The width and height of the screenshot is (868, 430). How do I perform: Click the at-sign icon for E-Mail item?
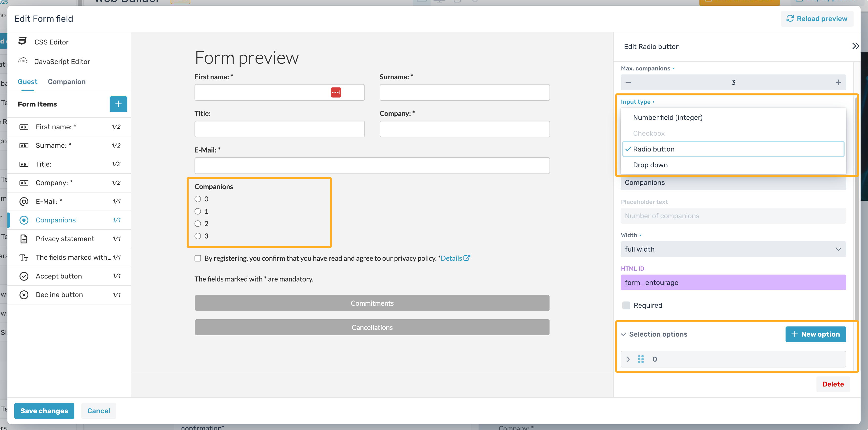pyautogui.click(x=24, y=201)
